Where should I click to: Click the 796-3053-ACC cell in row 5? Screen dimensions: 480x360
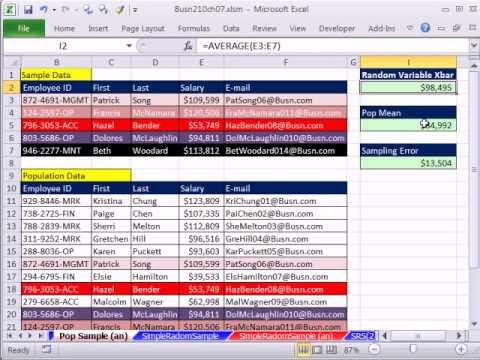(x=56, y=126)
